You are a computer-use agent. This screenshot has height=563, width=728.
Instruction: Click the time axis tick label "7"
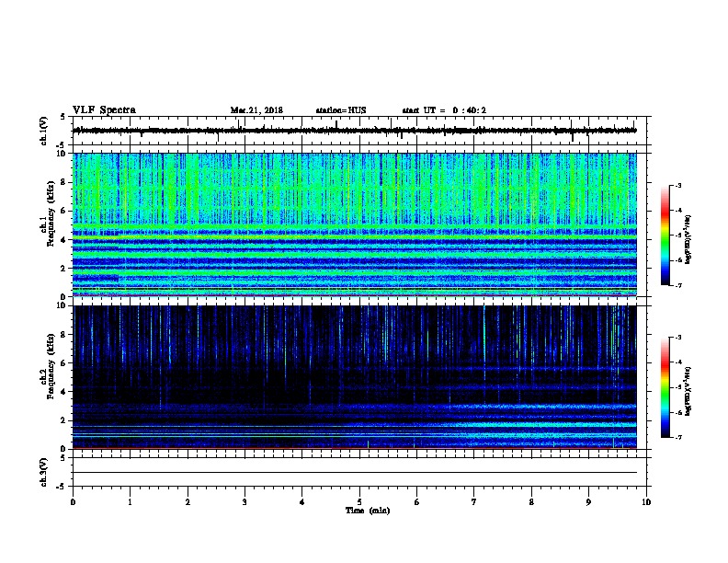[x=474, y=502]
